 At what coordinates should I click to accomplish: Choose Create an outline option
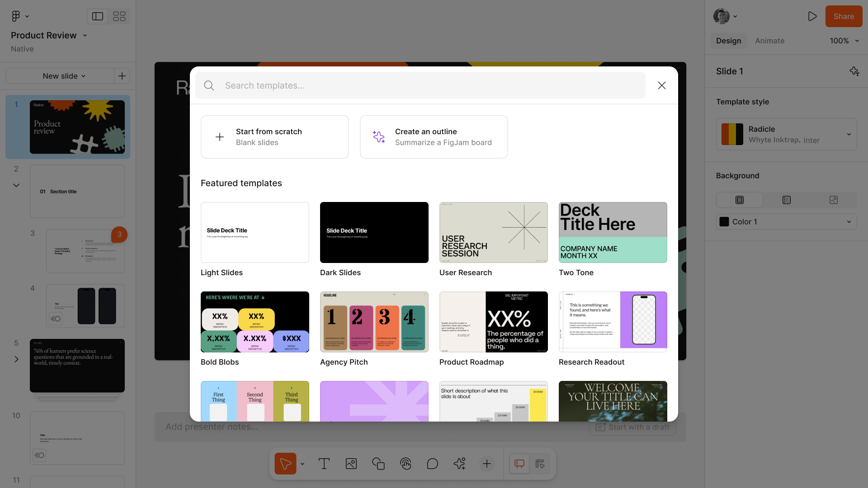434,137
